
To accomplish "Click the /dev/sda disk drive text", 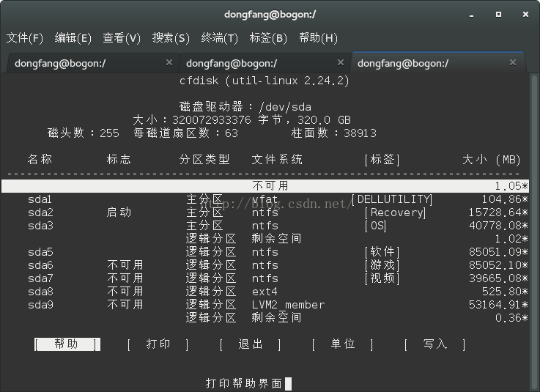I will click(285, 107).
